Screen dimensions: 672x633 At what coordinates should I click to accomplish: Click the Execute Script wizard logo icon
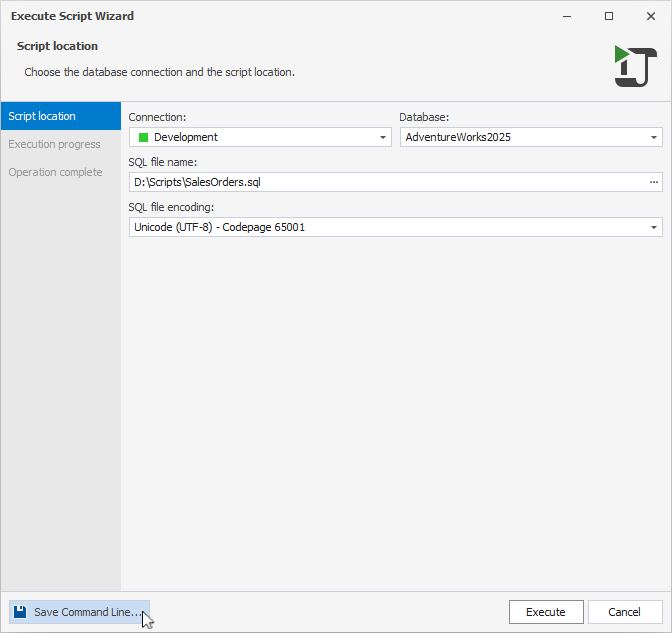(x=636, y=66)
